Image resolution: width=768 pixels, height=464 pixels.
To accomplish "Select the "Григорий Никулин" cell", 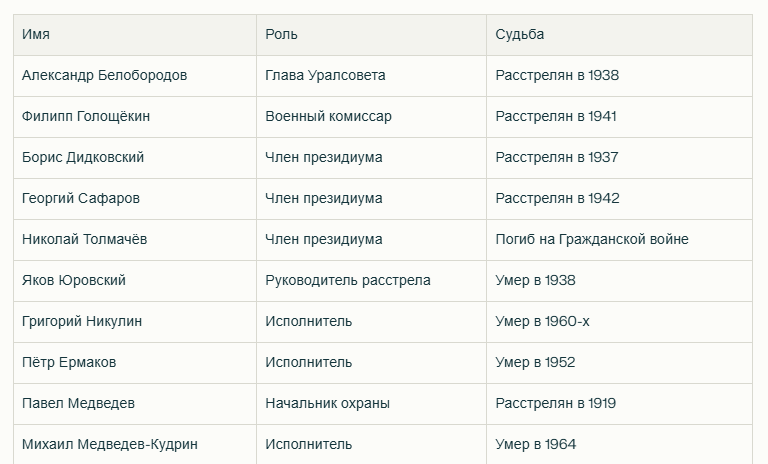I will pos(82,322).
